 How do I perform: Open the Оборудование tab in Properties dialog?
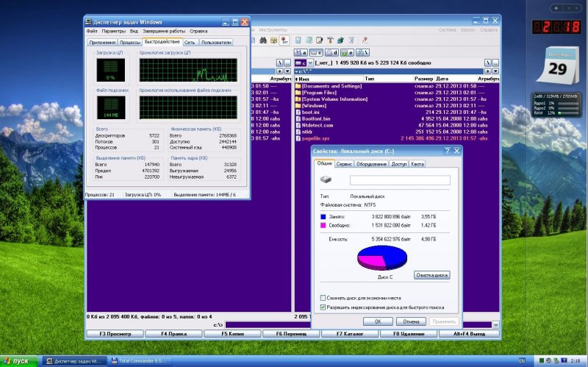(371, 164)
